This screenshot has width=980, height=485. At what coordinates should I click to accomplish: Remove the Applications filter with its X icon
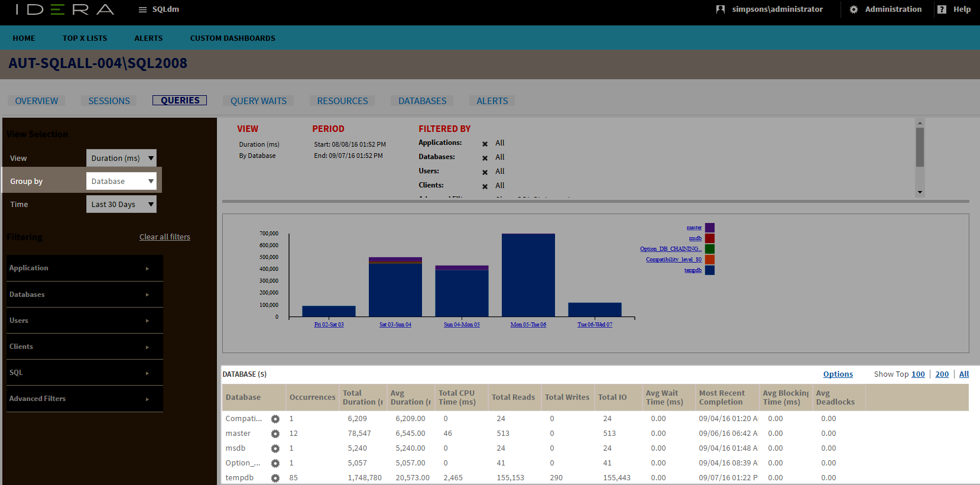click(x=485, y=144)
